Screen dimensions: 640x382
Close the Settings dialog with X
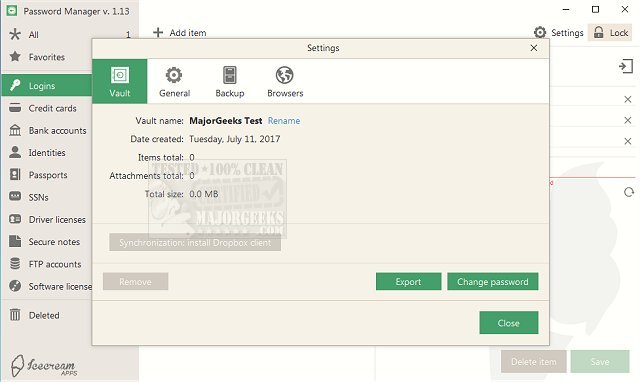point(533,48)
